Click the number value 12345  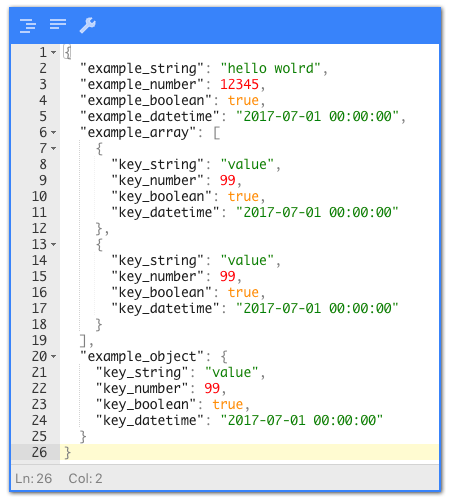tap(239, 84)
